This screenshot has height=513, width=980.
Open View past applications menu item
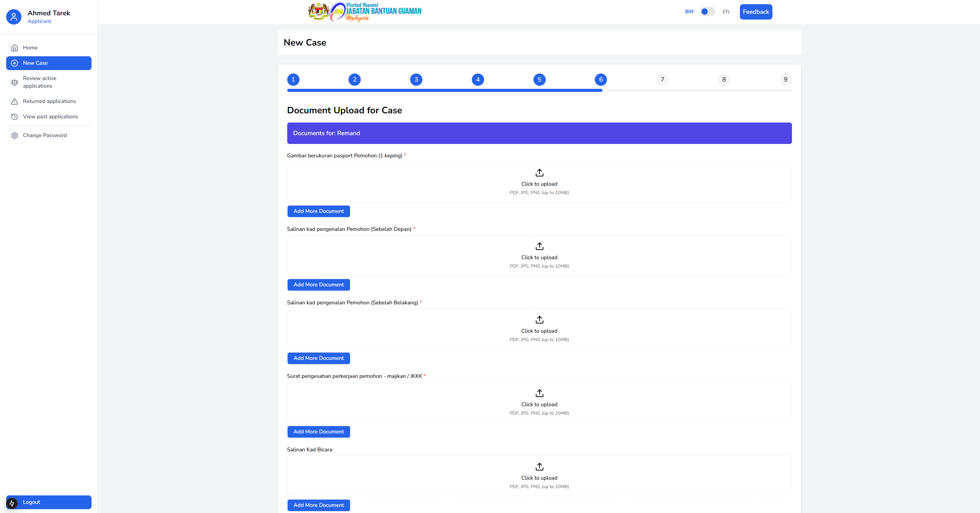click(x=50, y=117)
